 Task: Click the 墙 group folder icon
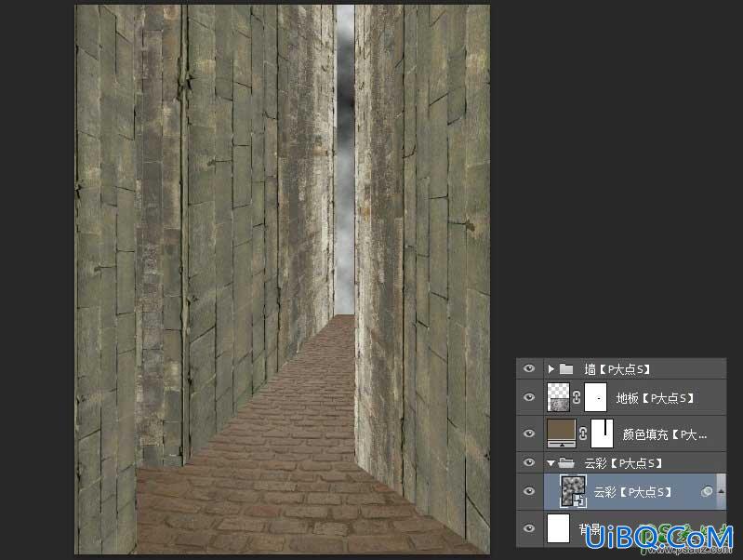[x=565, y=368]
